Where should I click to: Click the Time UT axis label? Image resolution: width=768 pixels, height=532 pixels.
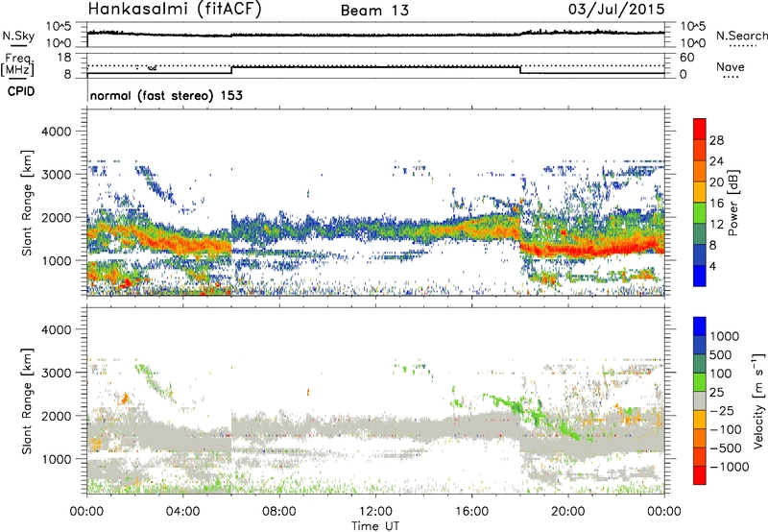pos(375,526)
